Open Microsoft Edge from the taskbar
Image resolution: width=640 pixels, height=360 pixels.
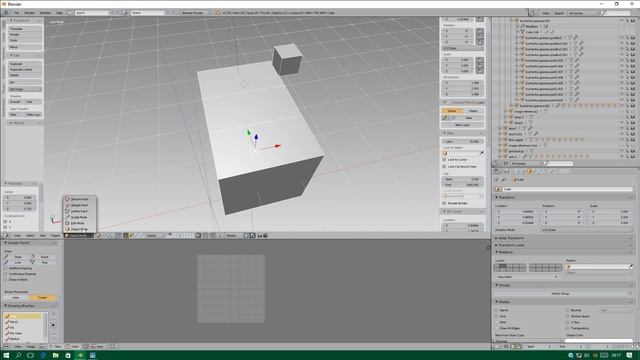tap(43, 356)
